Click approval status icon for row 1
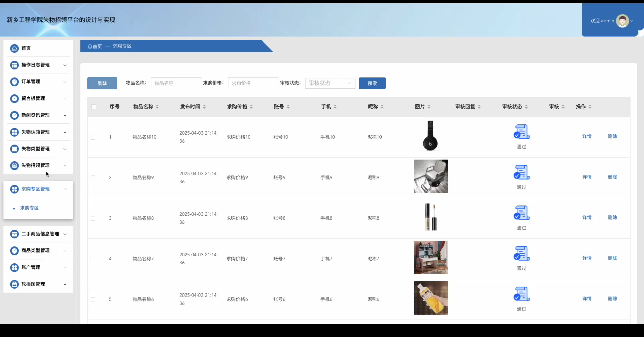 [521, 132]
